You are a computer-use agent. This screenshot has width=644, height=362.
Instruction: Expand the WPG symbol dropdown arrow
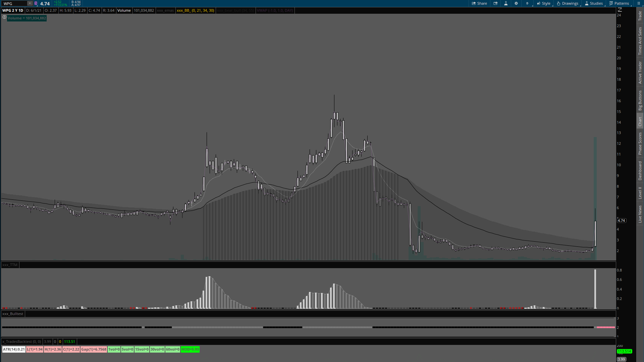30,3
